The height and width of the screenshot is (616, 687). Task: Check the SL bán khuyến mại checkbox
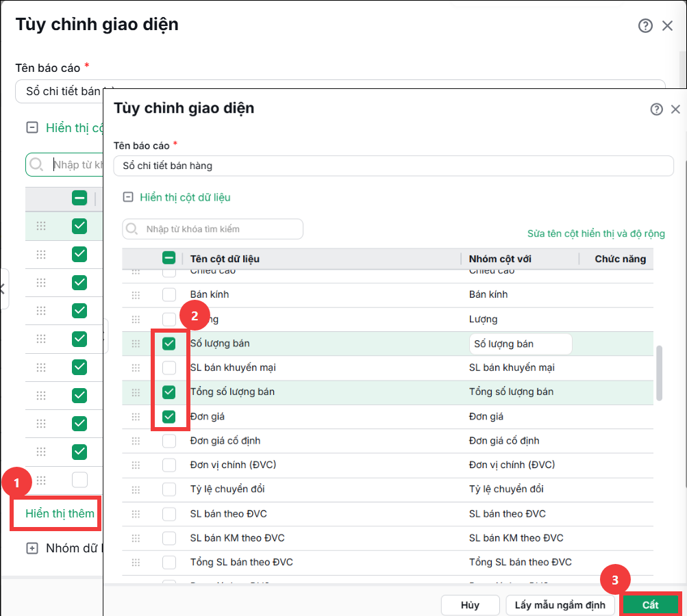pos(168,368)
